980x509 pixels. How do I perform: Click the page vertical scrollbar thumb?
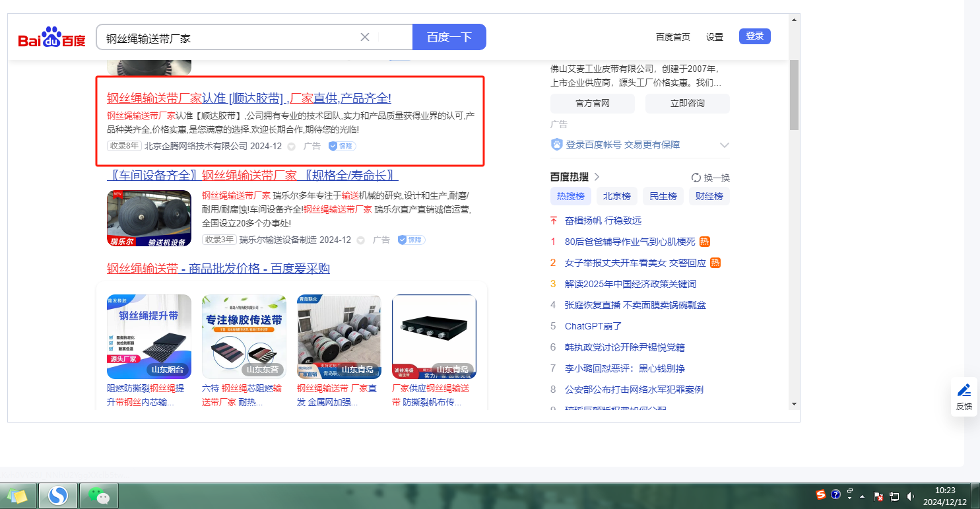[794, 94]
